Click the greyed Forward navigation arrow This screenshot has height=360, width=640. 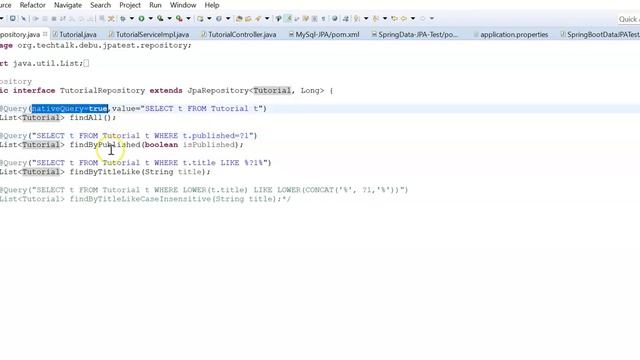[x=422, y=18]
